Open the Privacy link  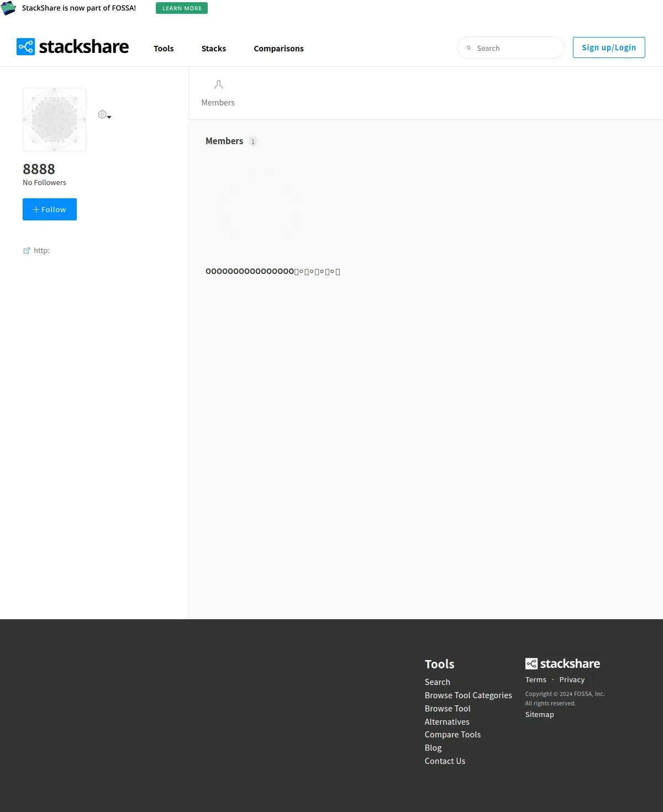coord(572,680)
